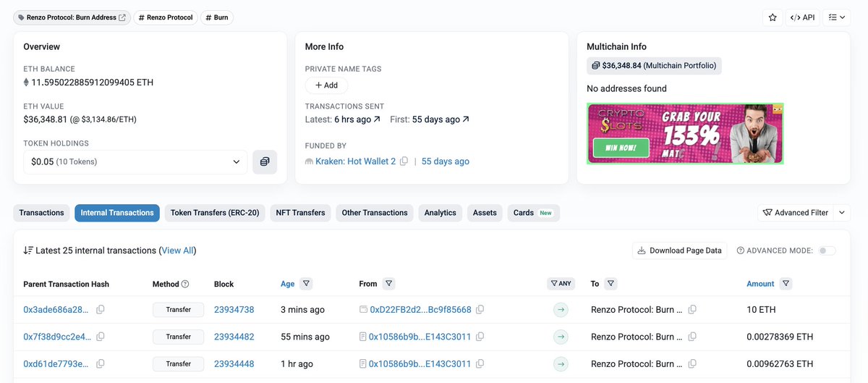Screen dimensions: 868x383
Task: Open the Advanced Filter button
Action: 796,213
